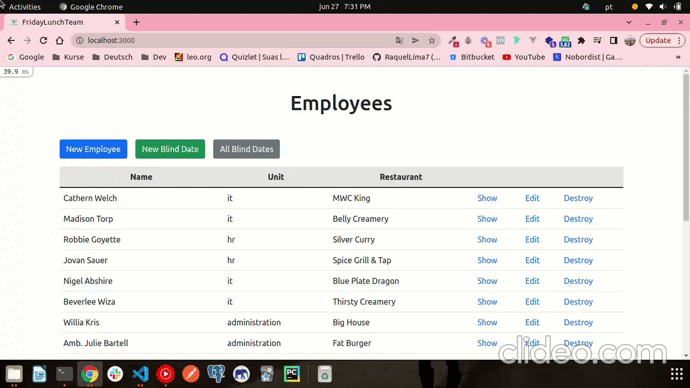The image size is (690, 388).
Task: Show Jovan Sauer's details
Action: coord(487,260)
